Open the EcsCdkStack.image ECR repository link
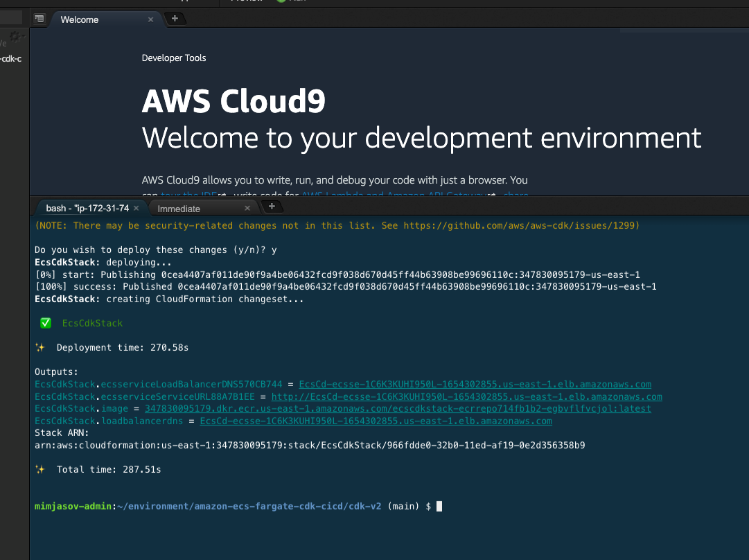The image size is (749, 560). point(398,408)
